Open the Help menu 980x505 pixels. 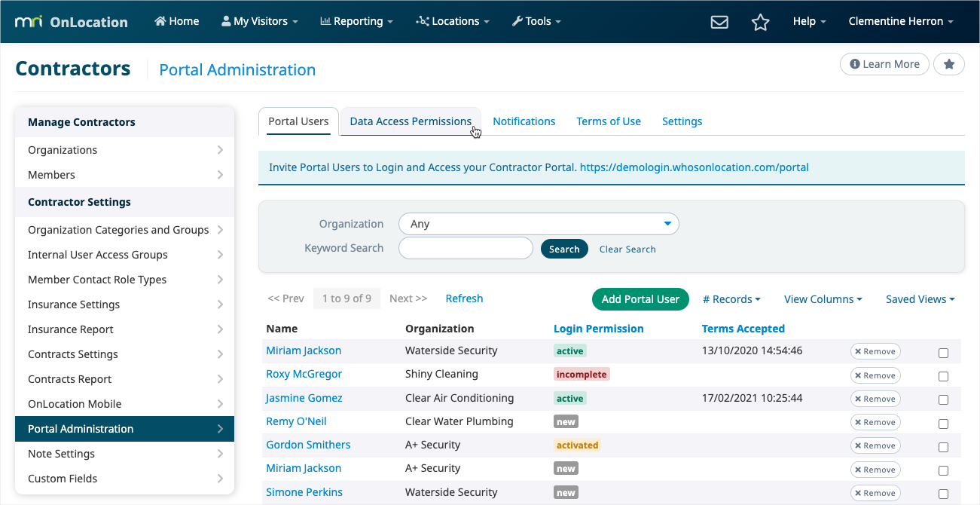click(x=810, y=21)
